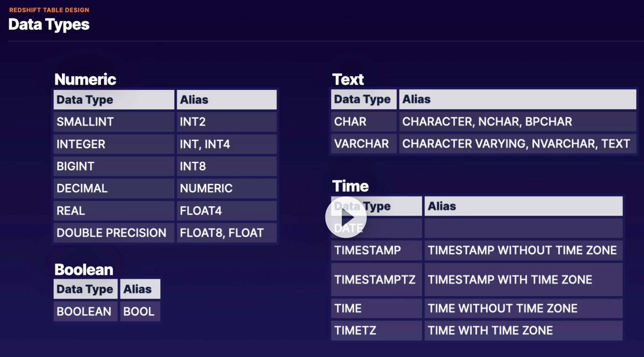Select the BOOL alias cell
Image resolution: width=644 pixels, height=357 pixels.
(140, 311)
